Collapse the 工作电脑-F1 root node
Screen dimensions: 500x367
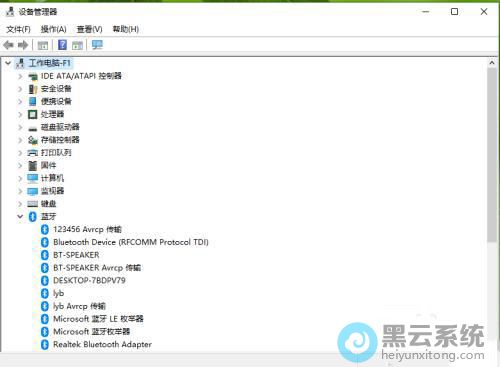pyautogui.click(x=8, y=63)
